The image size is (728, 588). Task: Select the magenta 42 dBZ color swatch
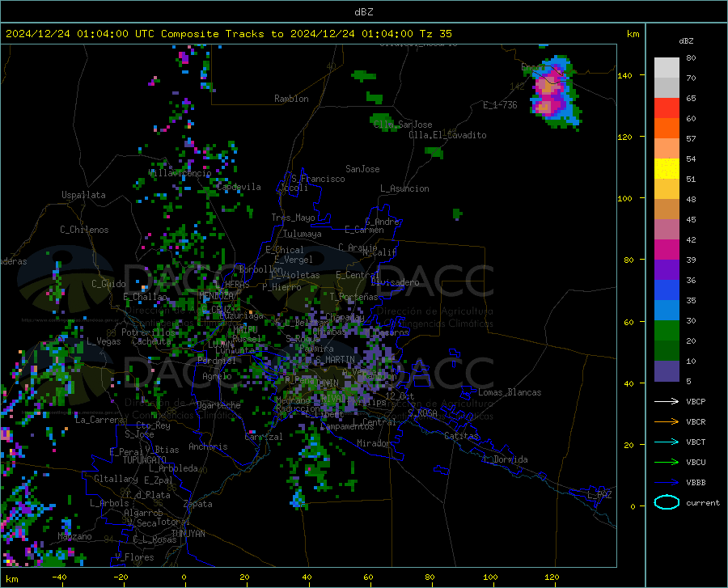pos(667,250)
